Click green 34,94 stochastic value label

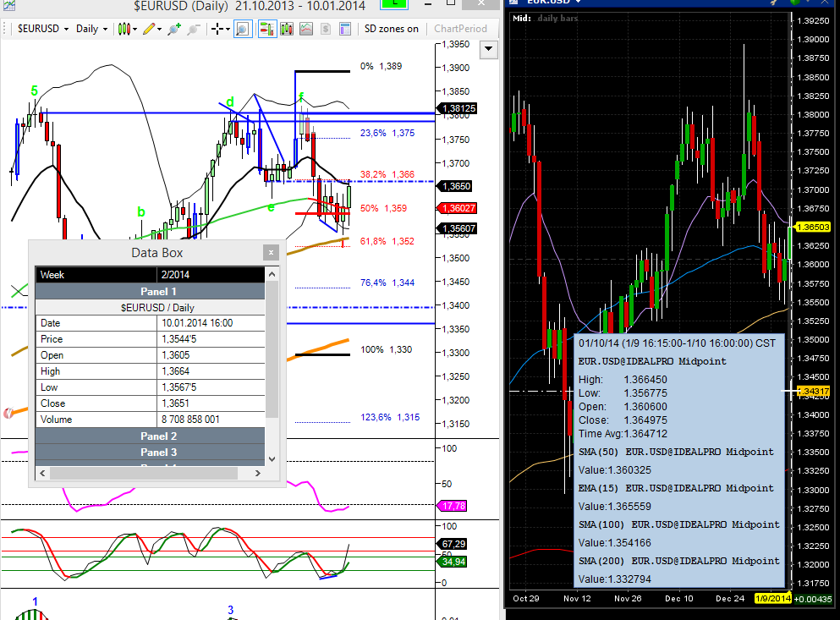453,562
